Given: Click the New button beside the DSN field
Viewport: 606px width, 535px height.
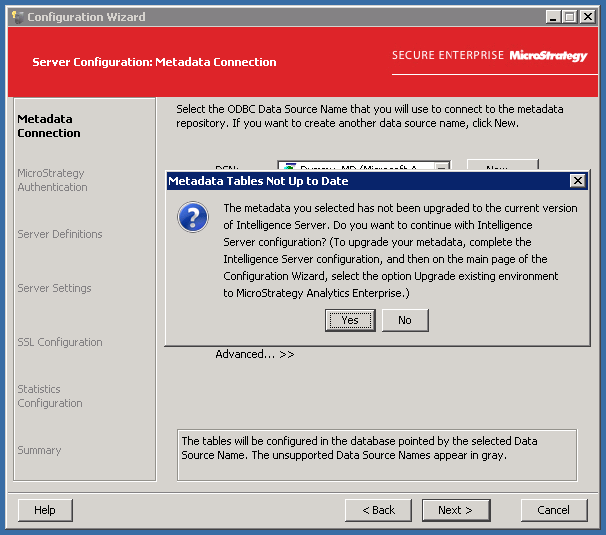Looking at the screenshot, I should click(x=502, y=165).
